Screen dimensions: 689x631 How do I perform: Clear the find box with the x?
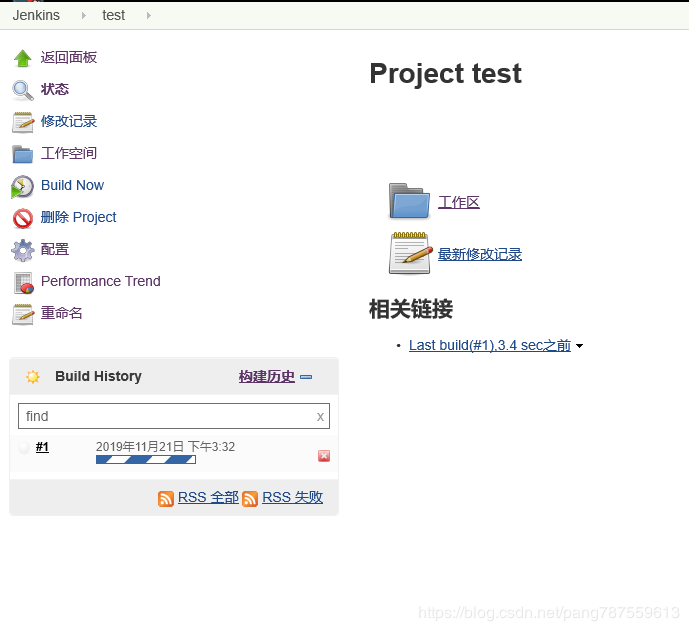[x=320, y=417]
